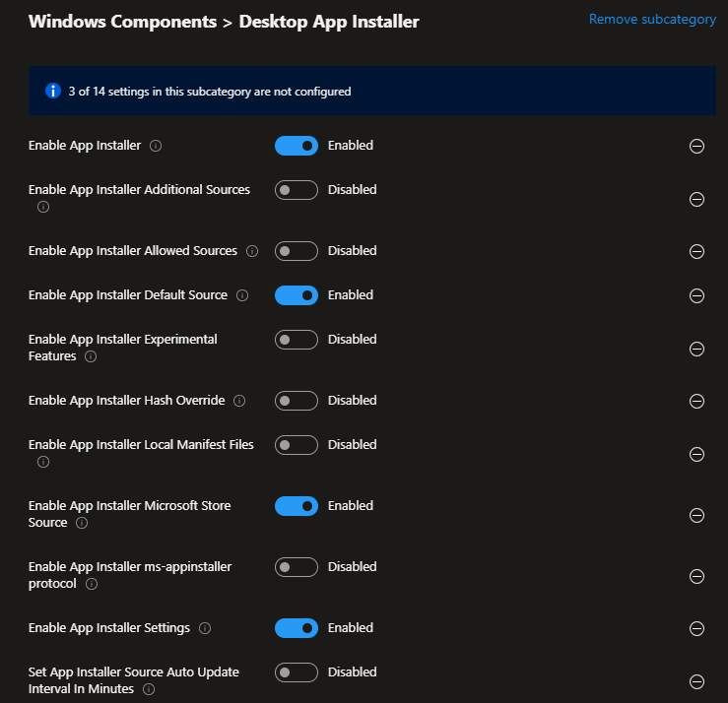This screenshot has height=703, width=728.
Task: Remove the ms-appinstaller protocol setting
Action: click(x=696, y=576)
